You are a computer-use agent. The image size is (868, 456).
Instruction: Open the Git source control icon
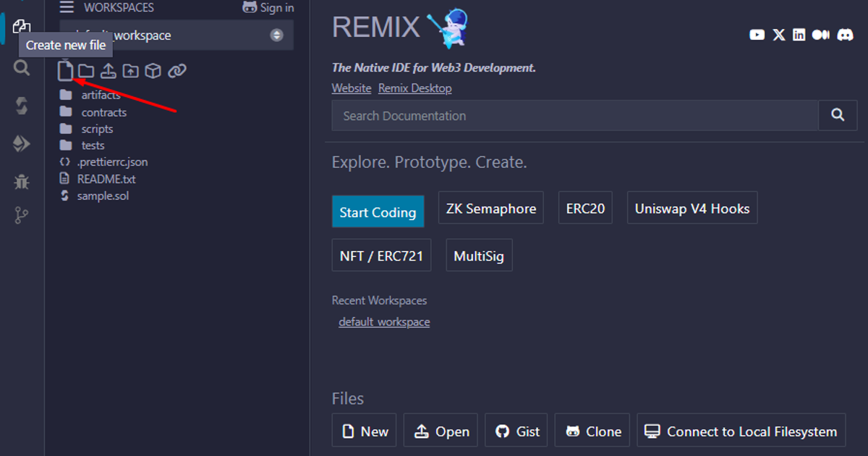pos(22,216)
